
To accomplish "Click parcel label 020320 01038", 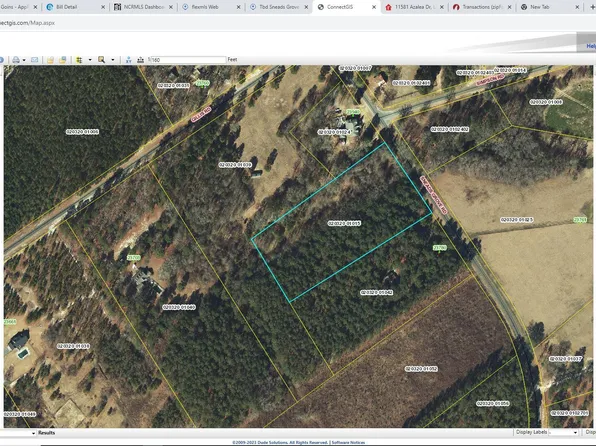I will (x=73, y=346).
